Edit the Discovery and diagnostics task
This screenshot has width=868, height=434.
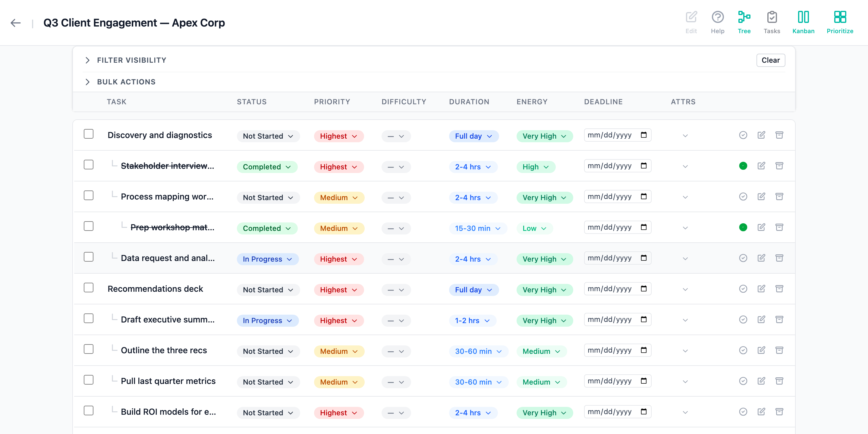click(761, 135)
